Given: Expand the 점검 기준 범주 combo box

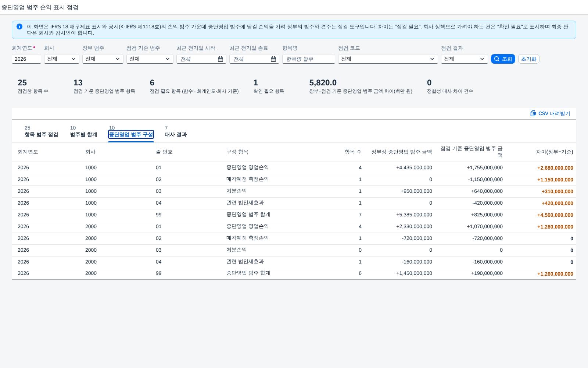Looking at the screenshot, I should point(168,59).
